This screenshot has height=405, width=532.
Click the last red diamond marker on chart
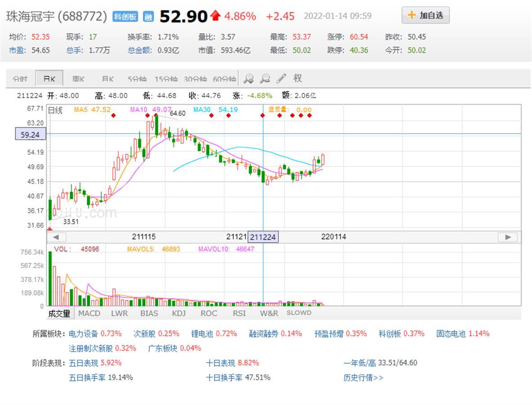(x=309, y=115)
